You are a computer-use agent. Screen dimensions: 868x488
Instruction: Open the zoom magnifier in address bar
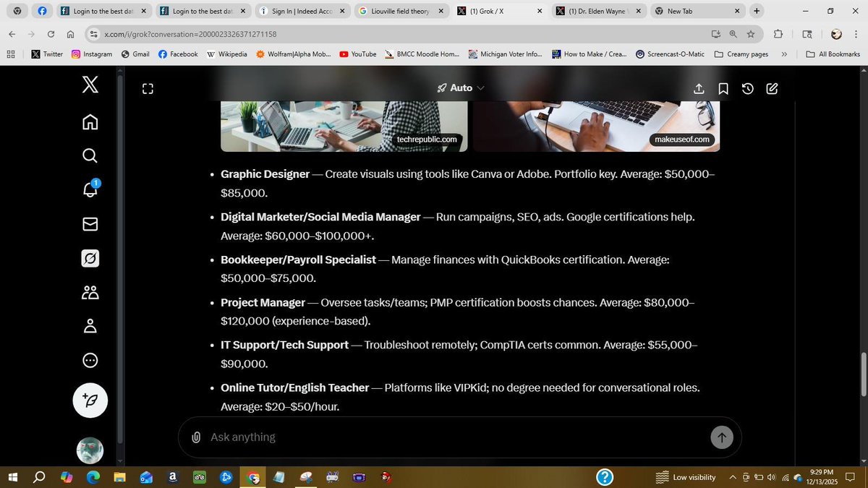coord(733,34)
